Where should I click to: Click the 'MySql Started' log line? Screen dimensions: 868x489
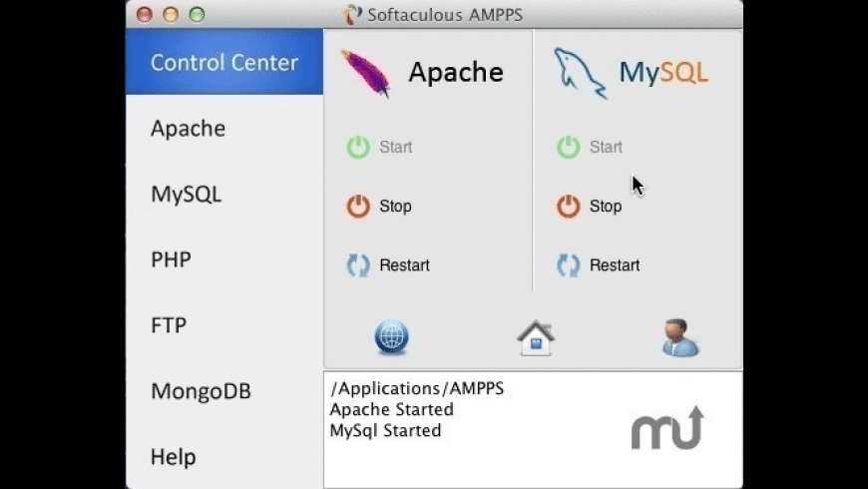pyautogui.click(x=385, y=431)
